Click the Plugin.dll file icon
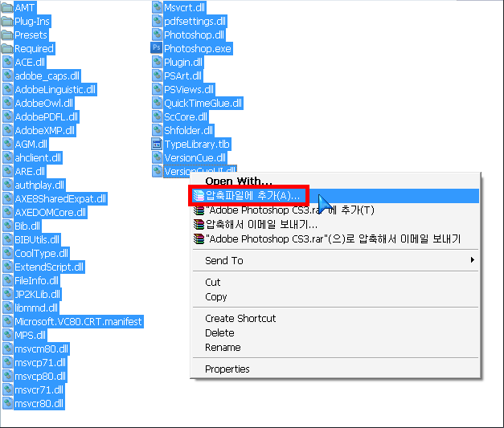Viewport: 504px width, 428px height. click(157, 62)
